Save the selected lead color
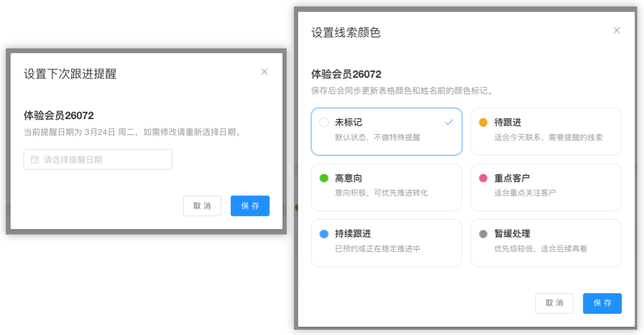Image resolution: width=644 pixels, height=335 pixels. pos(602,303)
